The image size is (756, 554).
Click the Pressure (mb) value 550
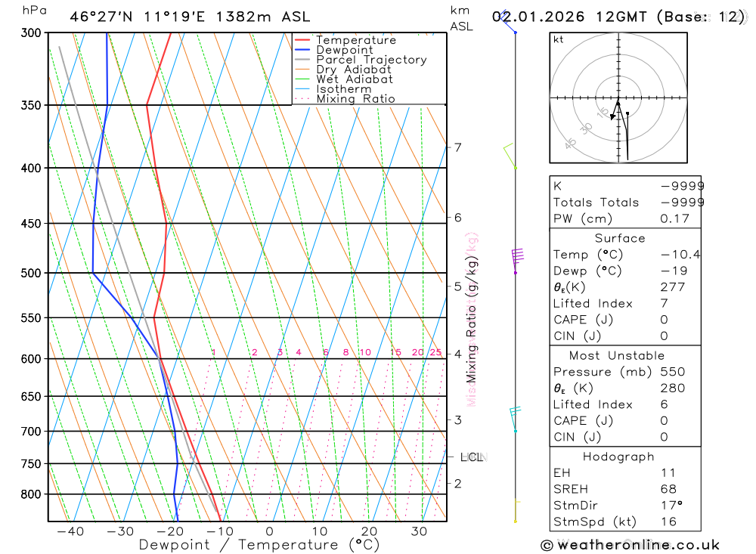pyautogui.click(x=673, y=372)
